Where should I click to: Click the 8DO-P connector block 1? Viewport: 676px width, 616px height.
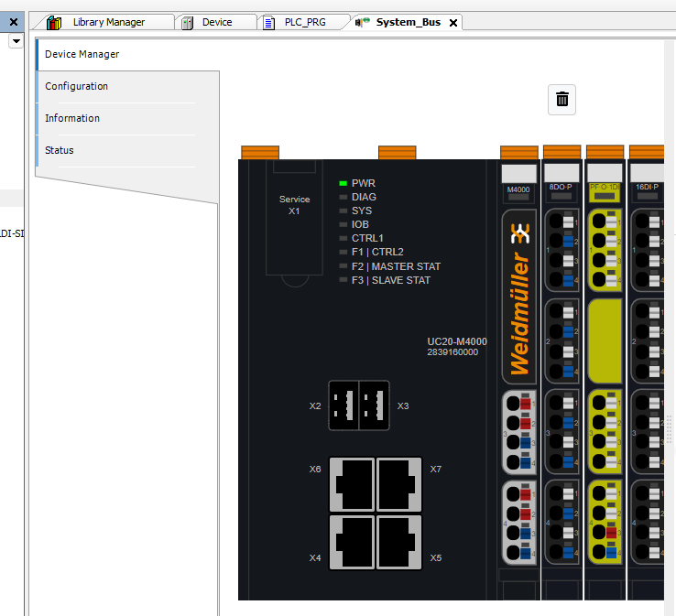pyautogui.click(x=562, y=250)
